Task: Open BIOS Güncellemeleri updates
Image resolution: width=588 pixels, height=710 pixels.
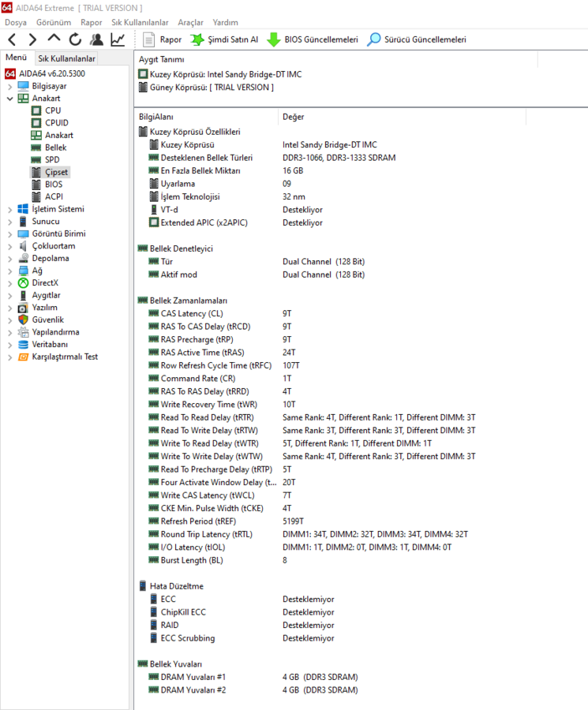Action: tap(313, 40)
